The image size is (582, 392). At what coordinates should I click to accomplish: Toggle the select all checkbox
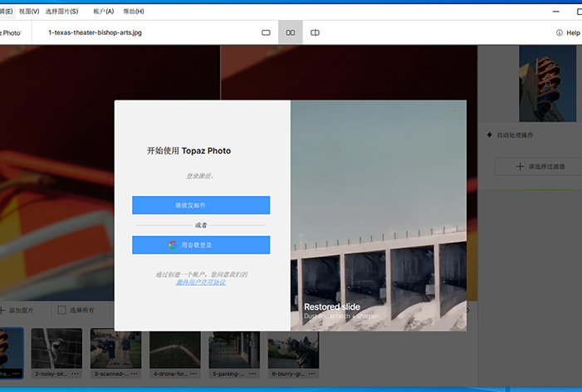coord(61,310)
